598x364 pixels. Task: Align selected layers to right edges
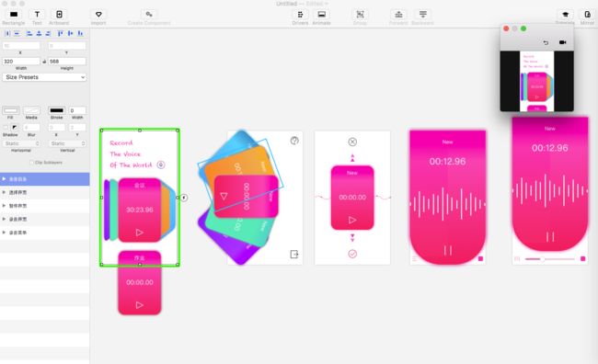tap(48, 33)
